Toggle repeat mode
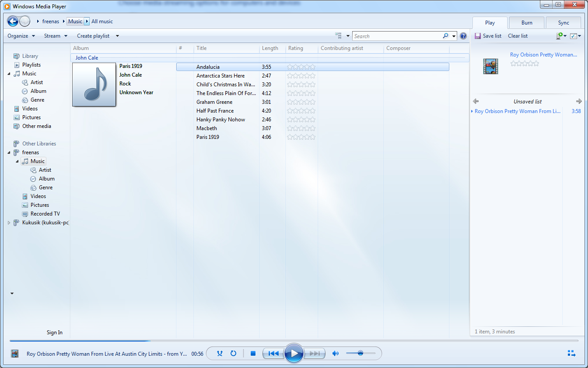588x368 pixels. (233, 353)
